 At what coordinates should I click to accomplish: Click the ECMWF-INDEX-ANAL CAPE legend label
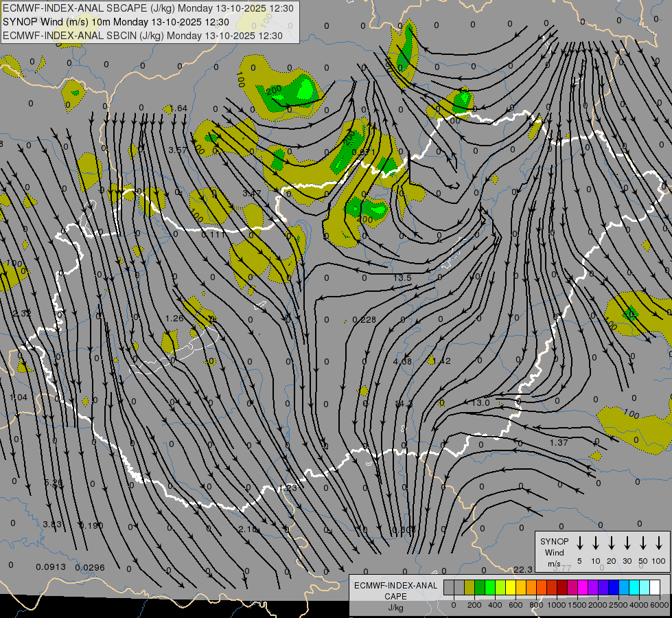[395, 591]
